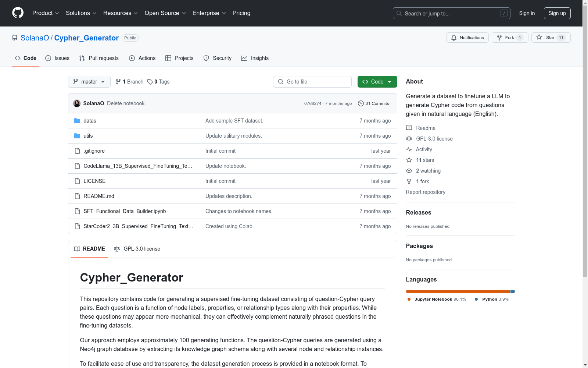
Task: Fork the repository
Action: coord(510,38)
